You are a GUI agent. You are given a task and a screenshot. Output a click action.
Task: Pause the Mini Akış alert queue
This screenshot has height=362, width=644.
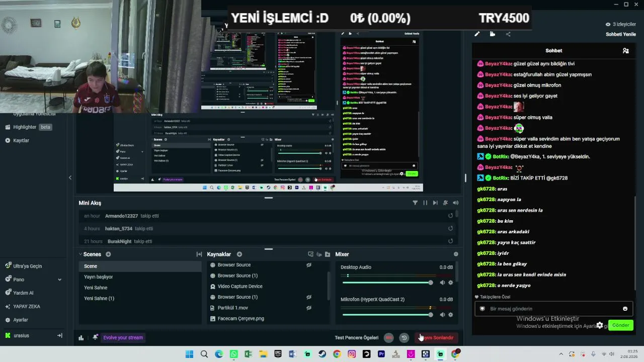tap(425, 203)
